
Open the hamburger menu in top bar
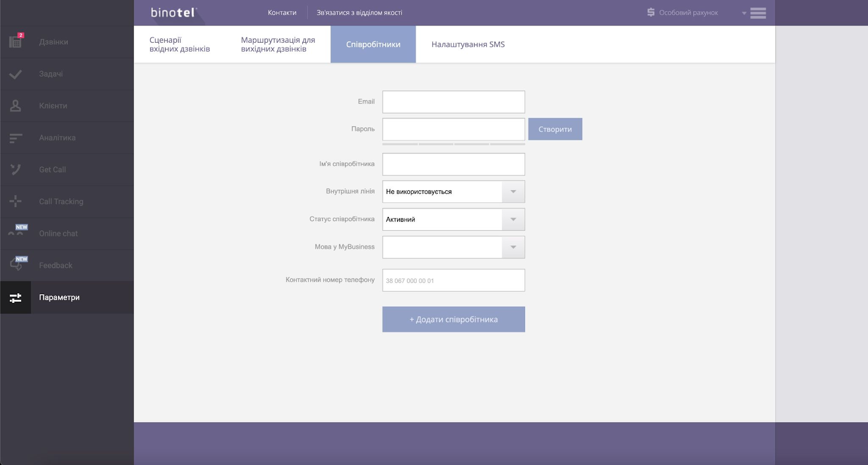[x=758, y=13]
